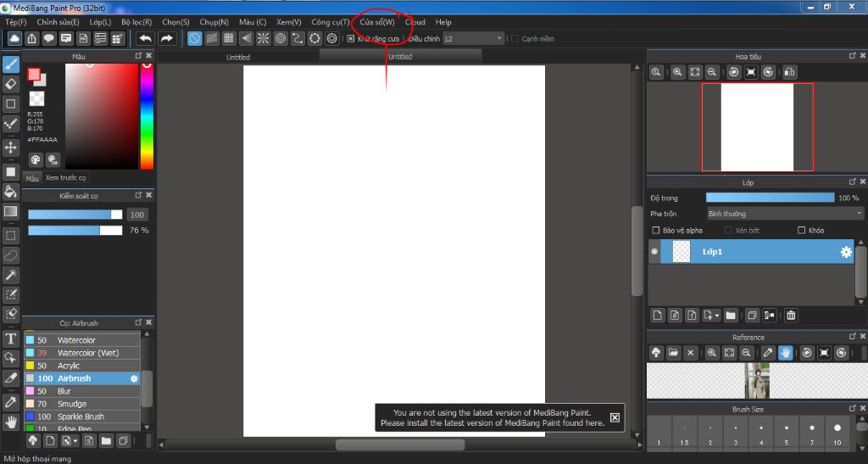The width and height of the screenshot is (868, 464).
Task: Toggle visibility of layer Lớp1
Action: click(x=654, y=251)
